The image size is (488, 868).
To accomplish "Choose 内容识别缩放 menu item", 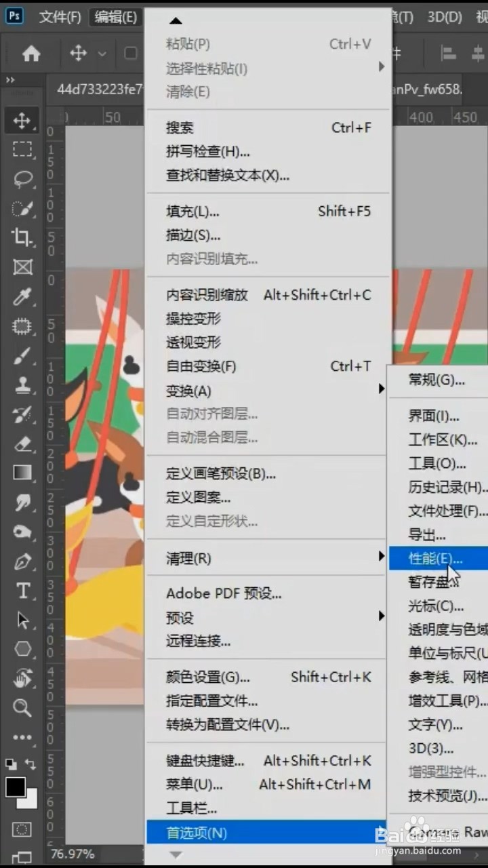I will click(x=269, y=295).
